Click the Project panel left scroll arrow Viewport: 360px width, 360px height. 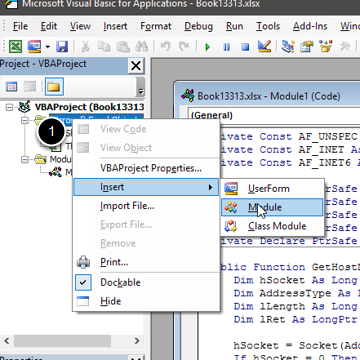[6, 341]
